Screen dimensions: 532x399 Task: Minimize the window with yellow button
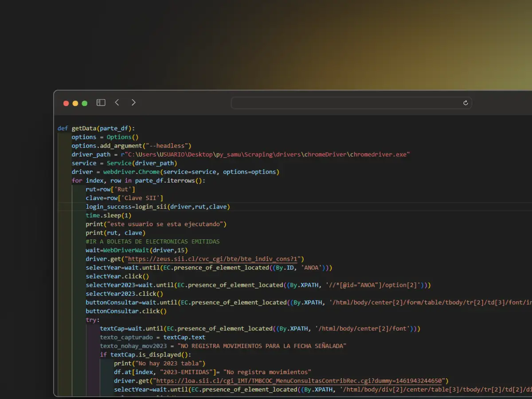point(75,103)
